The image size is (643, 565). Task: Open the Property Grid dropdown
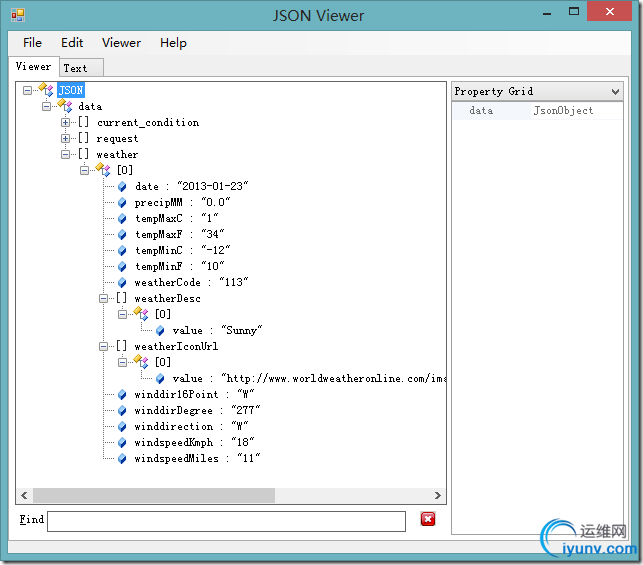(615, 91)
